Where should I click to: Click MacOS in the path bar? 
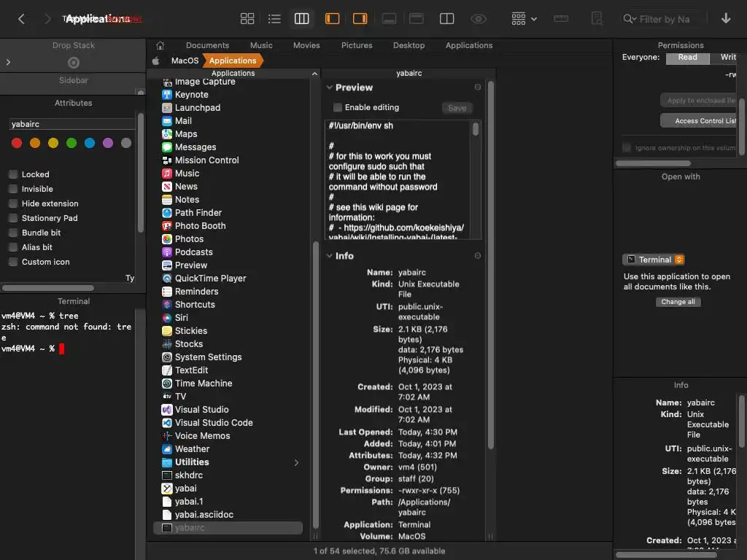coord(185,61)
